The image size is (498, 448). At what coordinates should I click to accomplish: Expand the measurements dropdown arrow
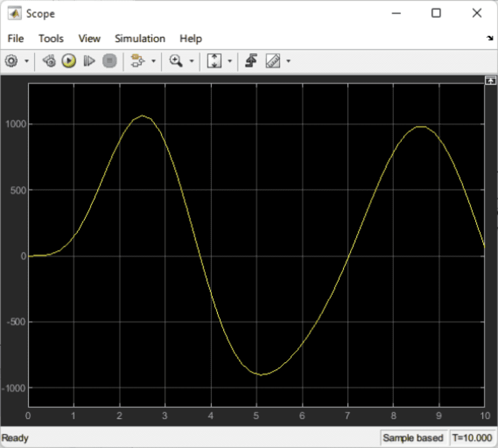pyautogui.click(x=289, y=60)
